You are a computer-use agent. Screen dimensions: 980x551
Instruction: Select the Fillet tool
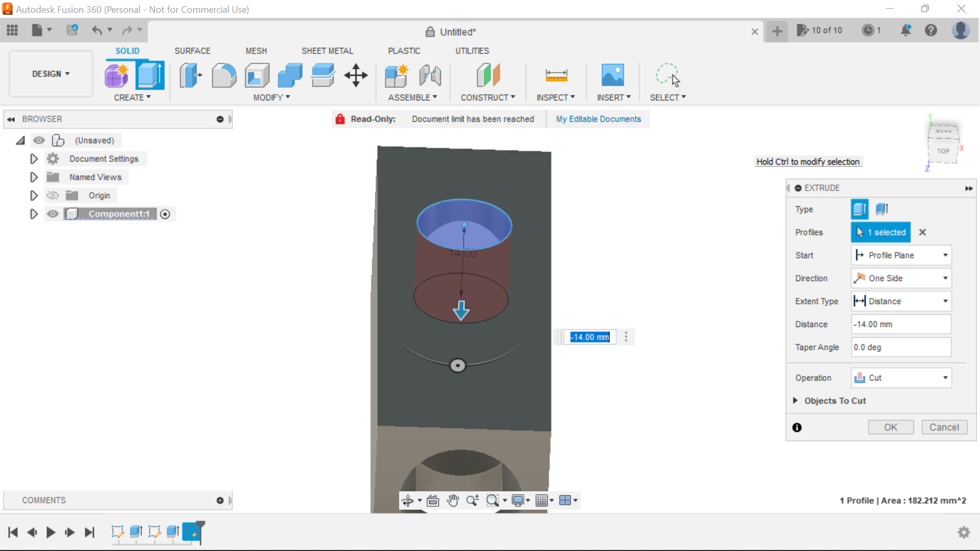coord(224,75)
